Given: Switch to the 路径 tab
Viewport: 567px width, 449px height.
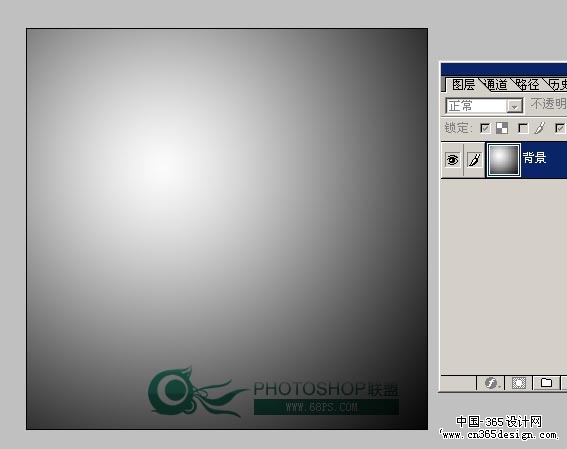Looking at the screenshot, I should (x=528, y=85).
